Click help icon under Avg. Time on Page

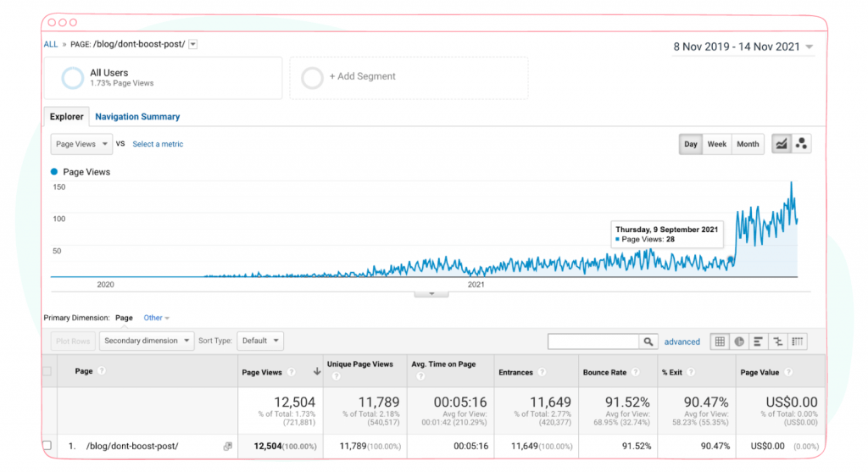[x=420, y=376]
